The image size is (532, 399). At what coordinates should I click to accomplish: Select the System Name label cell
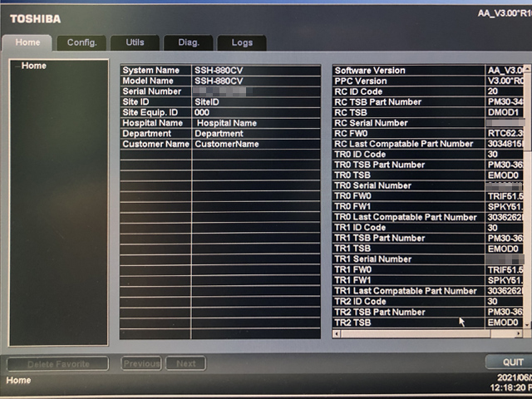coord(155,70)
